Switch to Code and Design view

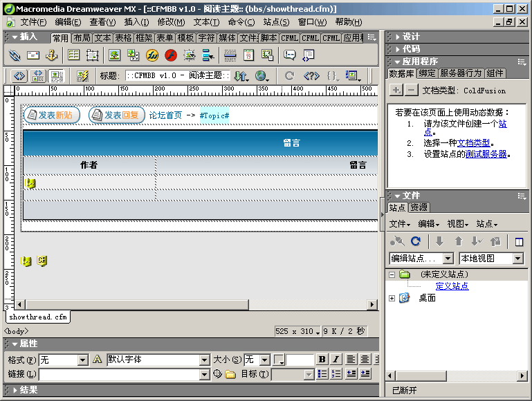[x=38, y=75]
